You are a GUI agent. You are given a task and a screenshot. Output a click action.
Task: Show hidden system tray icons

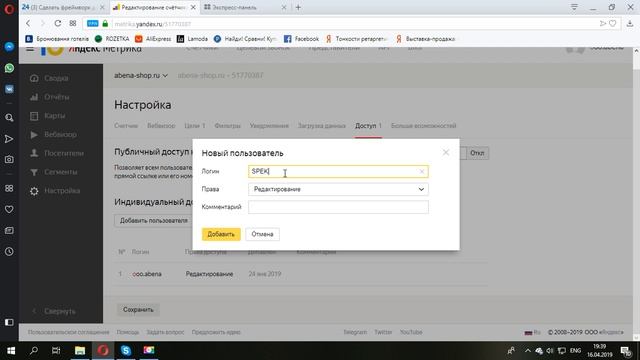(x=528, y=351)
